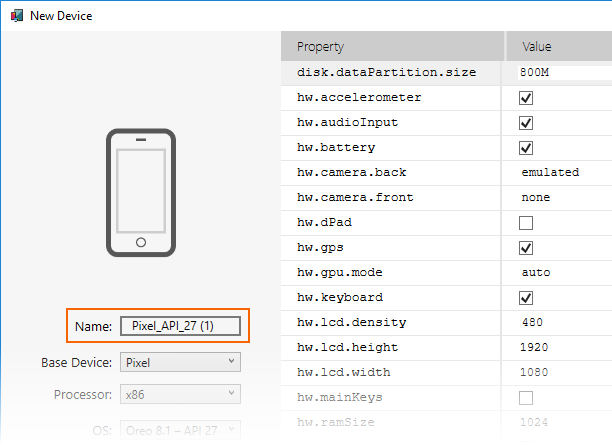This screenshot has width=612, height=445.
Task: Click the Property column header
Action: pyautogui.click(x=392, y=47)
